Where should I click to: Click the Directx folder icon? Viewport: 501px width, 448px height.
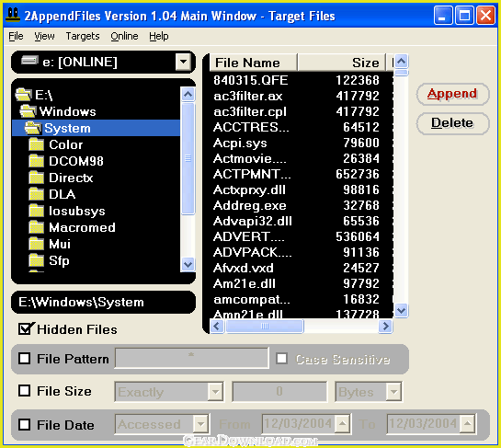tap(36, 178)
